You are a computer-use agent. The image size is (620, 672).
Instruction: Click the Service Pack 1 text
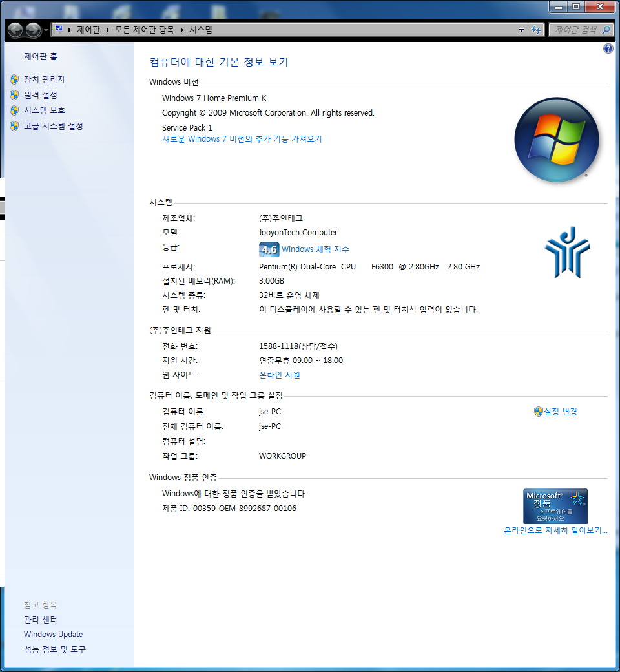[187, 128]
